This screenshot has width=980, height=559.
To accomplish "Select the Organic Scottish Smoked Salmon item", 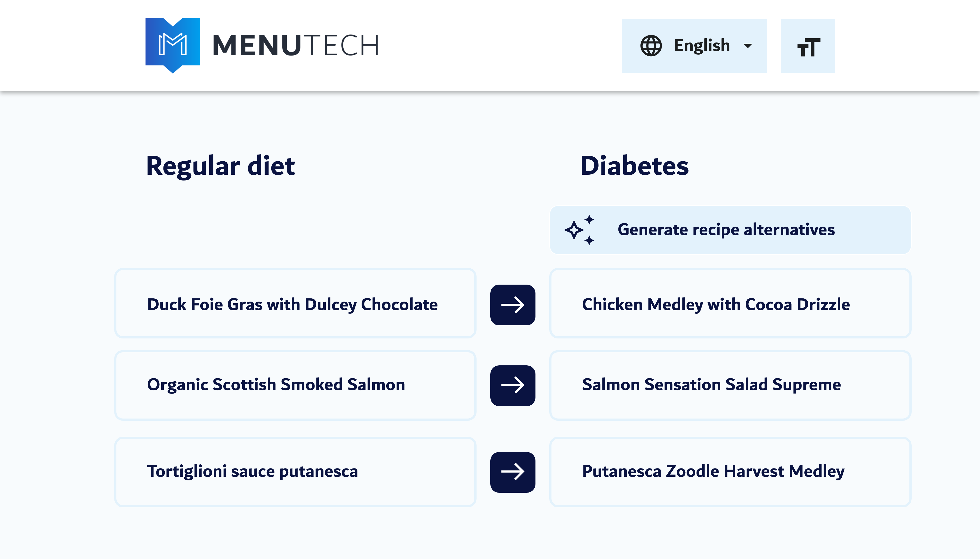I will pos(295,385).
